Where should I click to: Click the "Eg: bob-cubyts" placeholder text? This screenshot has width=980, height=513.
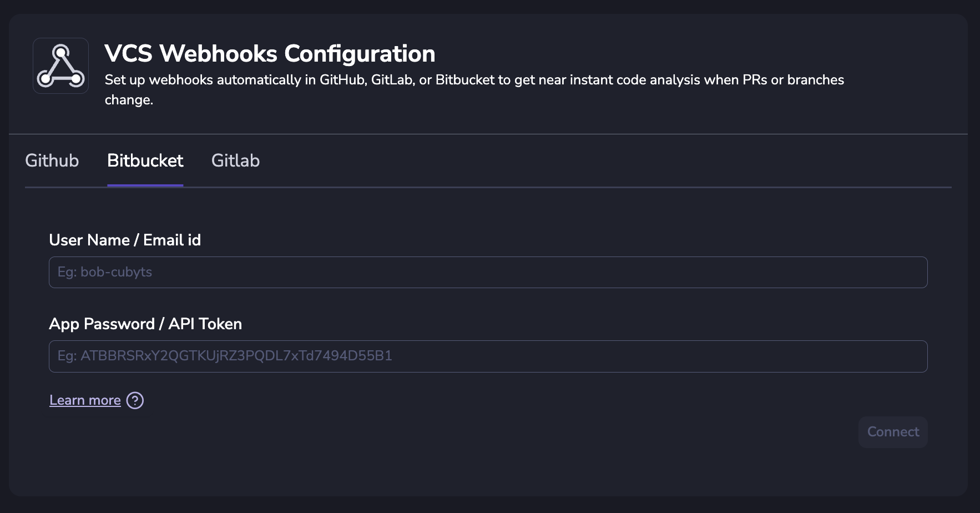pos(105,272)
